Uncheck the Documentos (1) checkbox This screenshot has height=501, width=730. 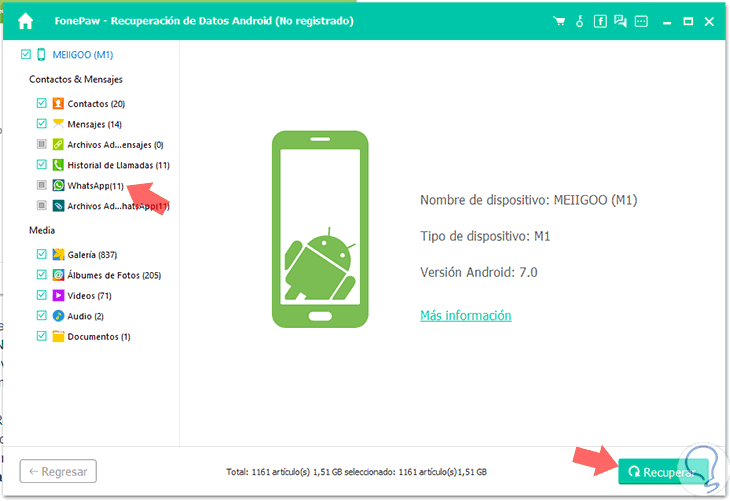pyautogui.click(x=41, y=336)
